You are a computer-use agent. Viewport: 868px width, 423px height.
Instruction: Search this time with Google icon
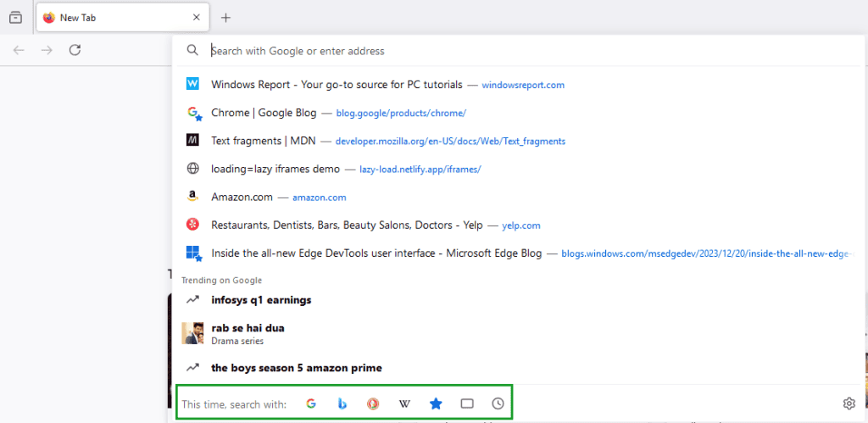pyautogui.click(x=311, y=404)
